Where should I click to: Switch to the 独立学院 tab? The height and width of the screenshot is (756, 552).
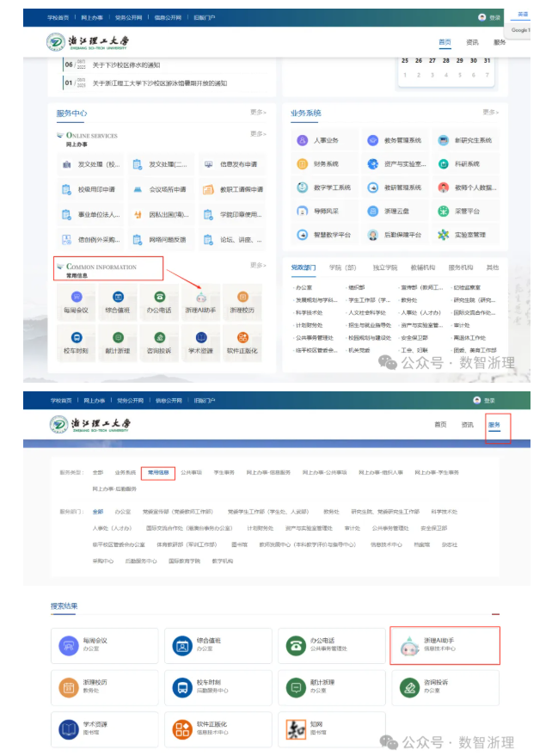click(385, 267)
